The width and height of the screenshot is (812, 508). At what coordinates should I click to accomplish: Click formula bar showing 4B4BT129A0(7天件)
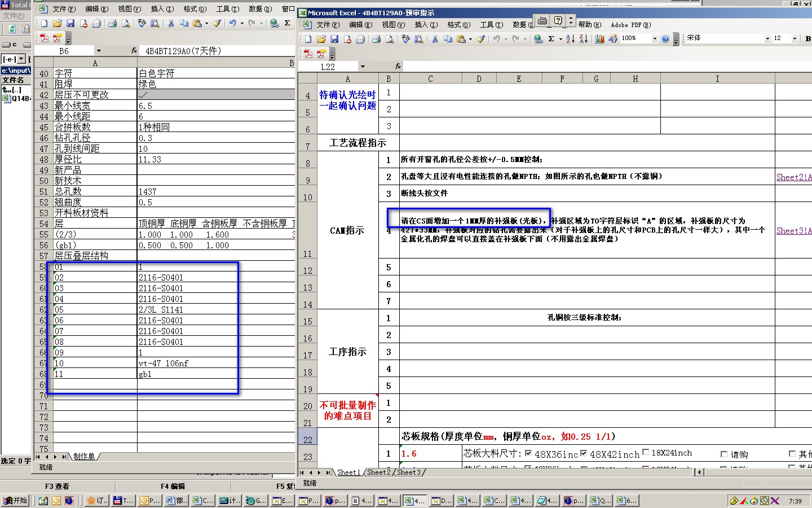217,51
